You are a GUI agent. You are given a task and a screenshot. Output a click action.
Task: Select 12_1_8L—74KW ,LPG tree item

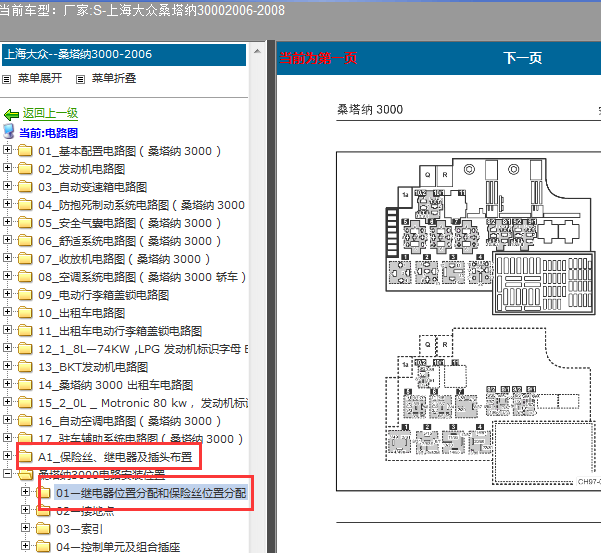pyautogui.click(x=143, y=349)
